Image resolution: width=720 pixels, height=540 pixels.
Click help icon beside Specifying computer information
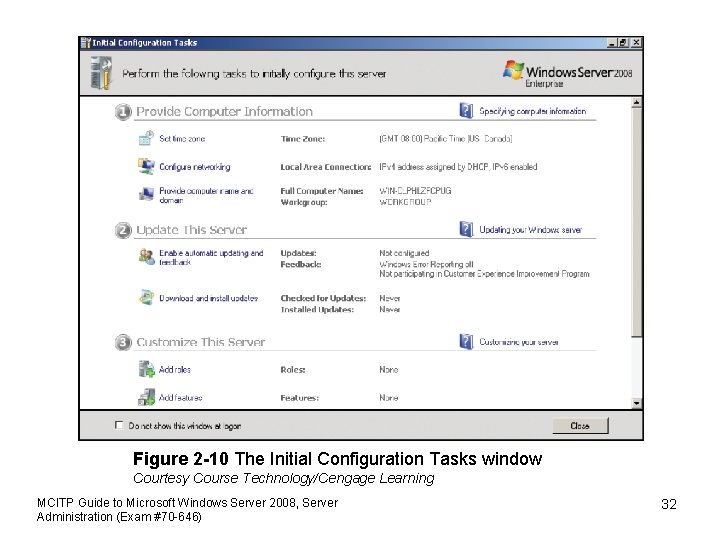point(466,111)
